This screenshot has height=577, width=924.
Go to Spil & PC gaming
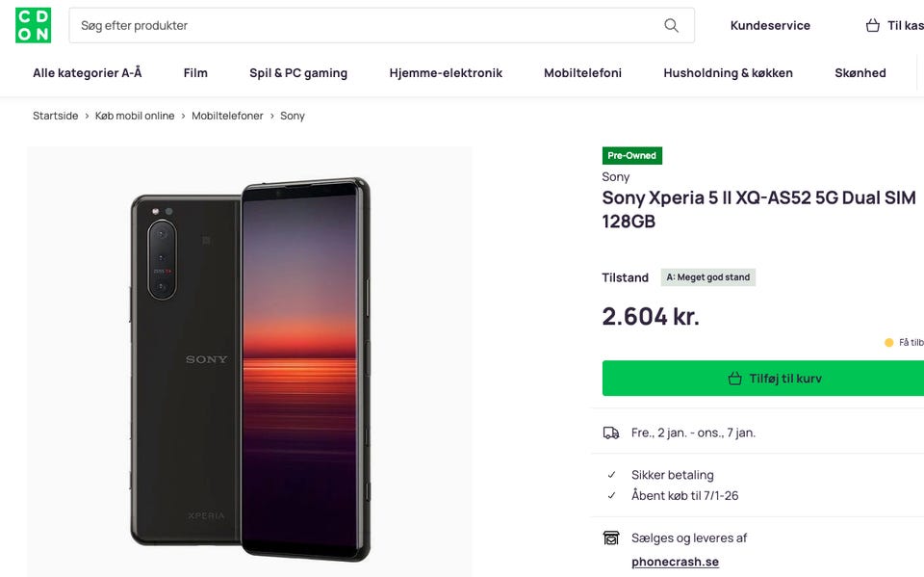pyautogui.click(x=298, y=73)
